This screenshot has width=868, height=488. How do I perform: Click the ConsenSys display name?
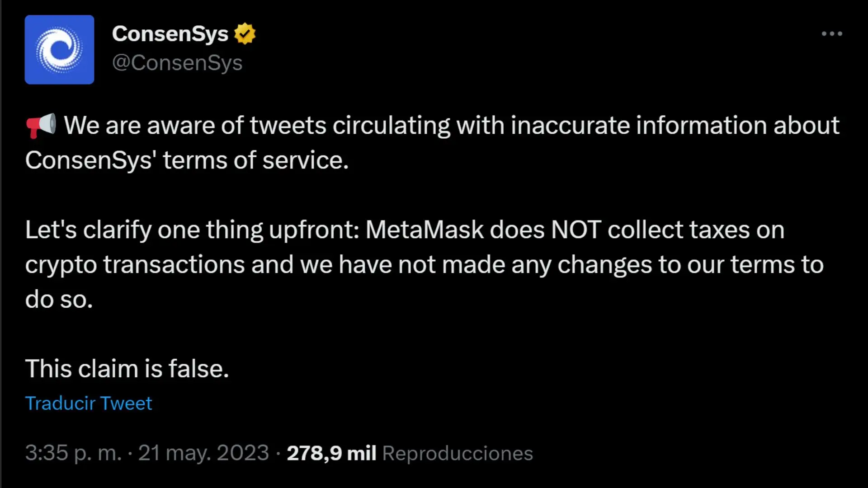170,34
